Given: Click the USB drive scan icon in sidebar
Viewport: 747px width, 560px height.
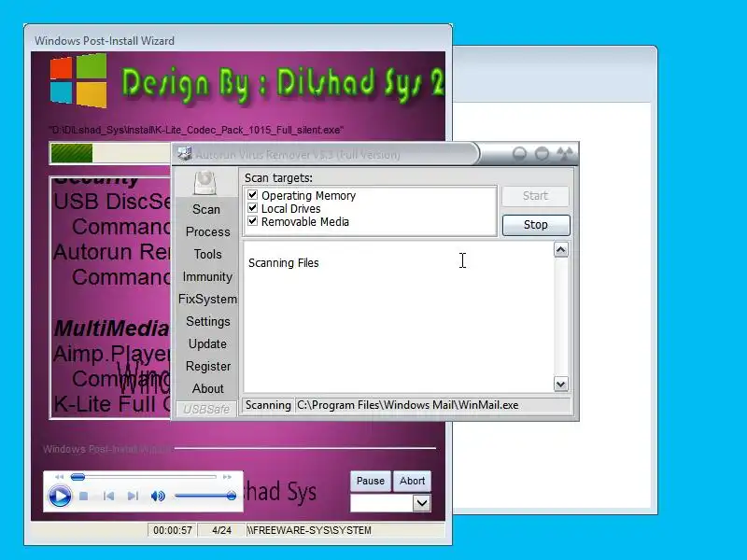Looking at the screenshot, I should coord(204,183).
